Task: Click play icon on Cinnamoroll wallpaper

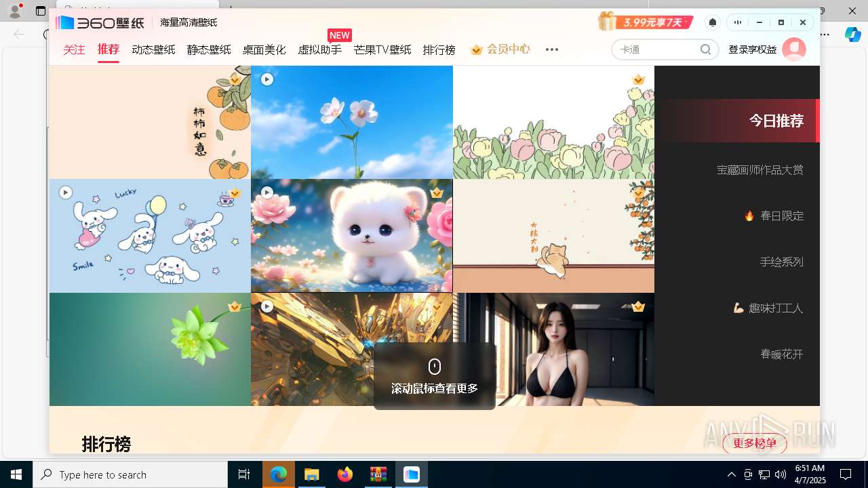Action: 66,192
